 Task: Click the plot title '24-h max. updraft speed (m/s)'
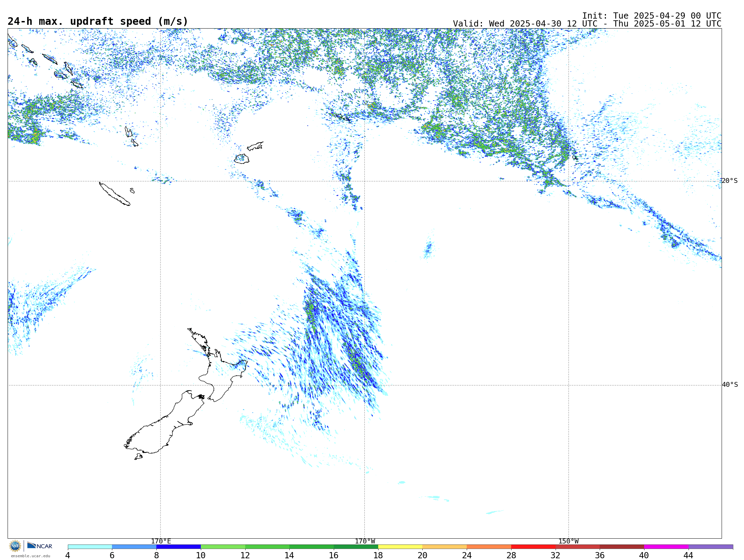tap(98, 21)
